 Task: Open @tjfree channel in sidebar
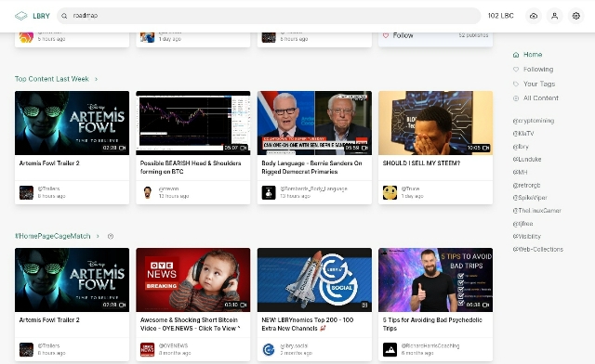tap(522, 224)
